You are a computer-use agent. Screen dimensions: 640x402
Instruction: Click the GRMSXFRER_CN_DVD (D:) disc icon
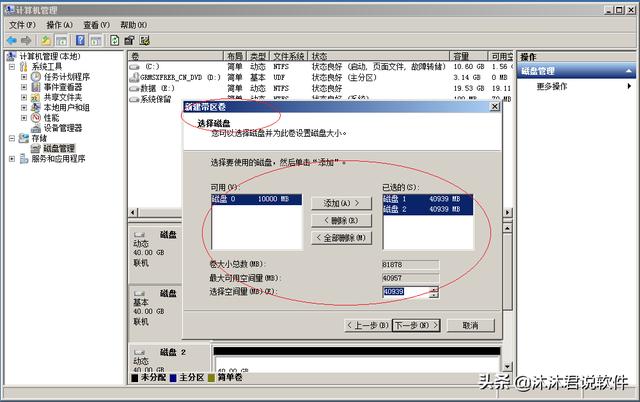pos(134,78)
